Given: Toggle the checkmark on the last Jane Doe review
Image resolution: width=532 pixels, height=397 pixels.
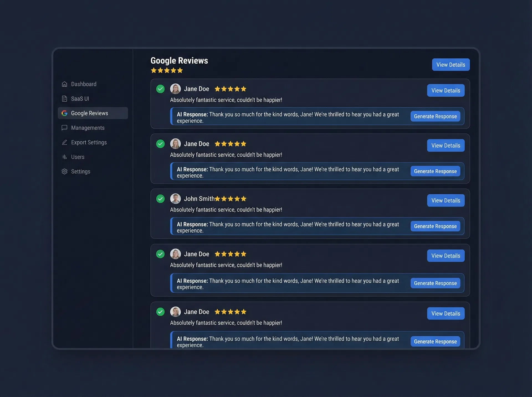Looking at the screenshot, I should [x=160, y=312].
